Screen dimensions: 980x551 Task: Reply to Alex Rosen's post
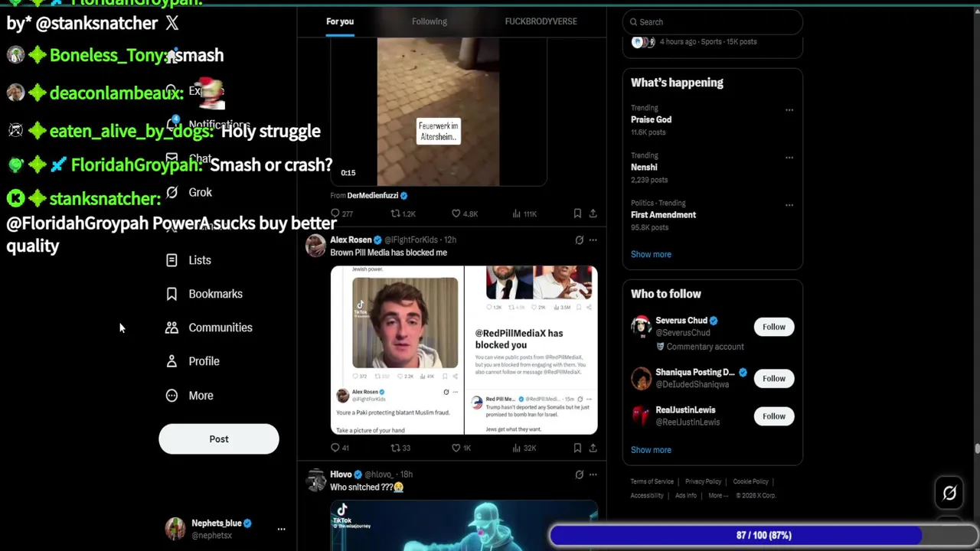[x=340, y=448]
